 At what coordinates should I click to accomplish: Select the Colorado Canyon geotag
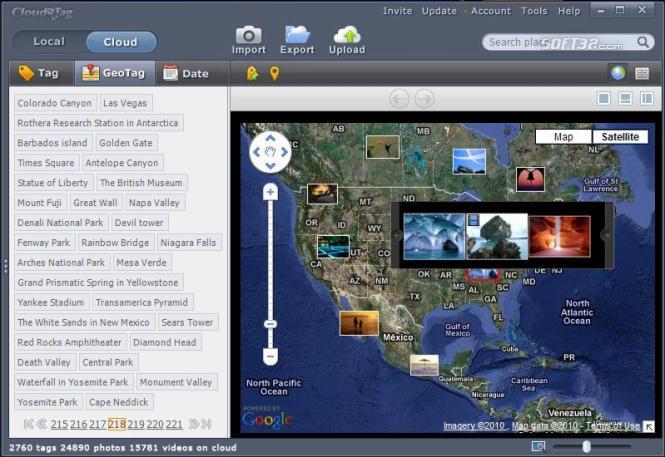(55, 103)
